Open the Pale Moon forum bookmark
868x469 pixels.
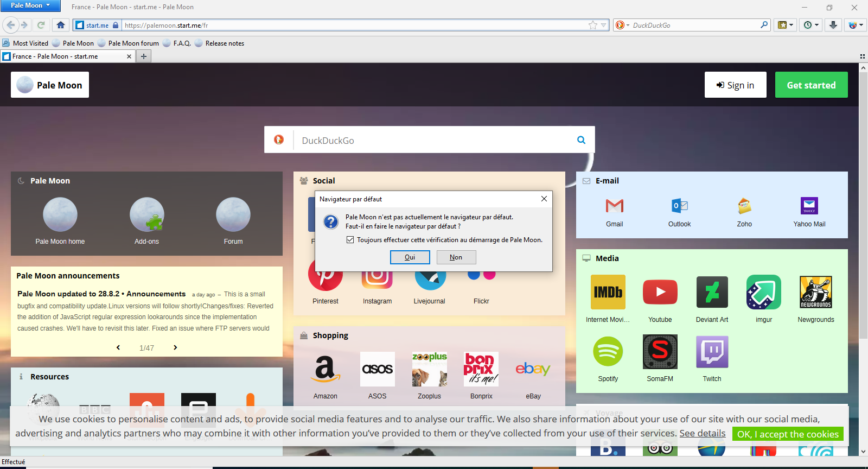pyautogui.click(x=129, y=43)
